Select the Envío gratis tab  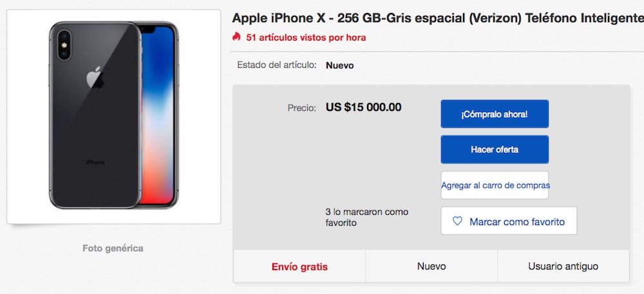click(299, 266)
